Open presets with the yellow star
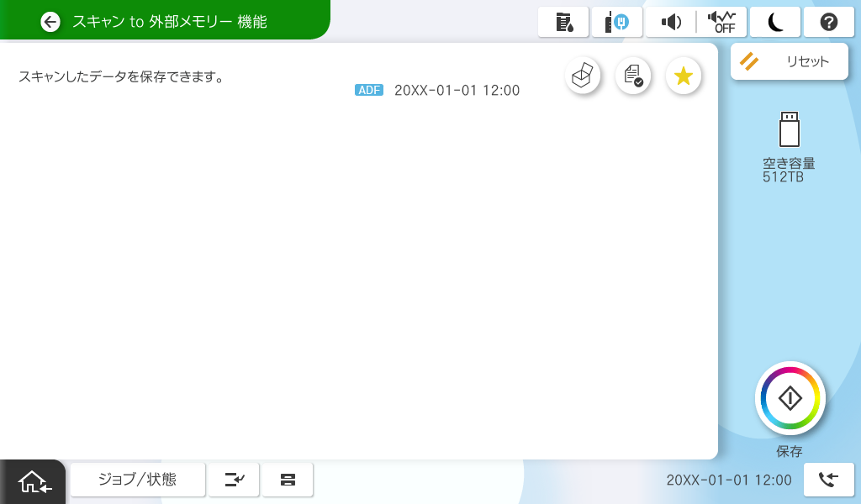This screenshot has width=861, height=504. 684,76
